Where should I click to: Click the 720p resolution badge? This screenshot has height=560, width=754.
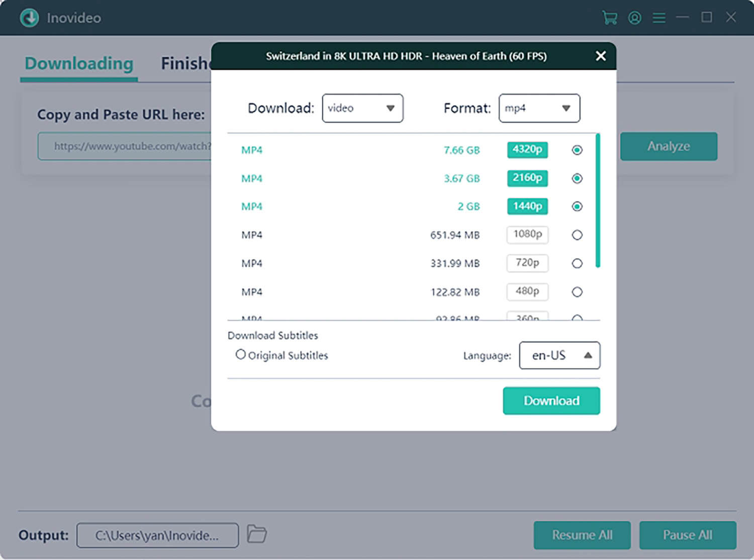pos(527,263)
